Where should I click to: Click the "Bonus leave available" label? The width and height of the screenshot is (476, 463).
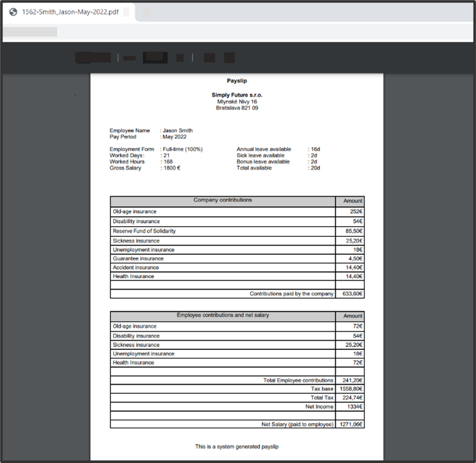263,162
